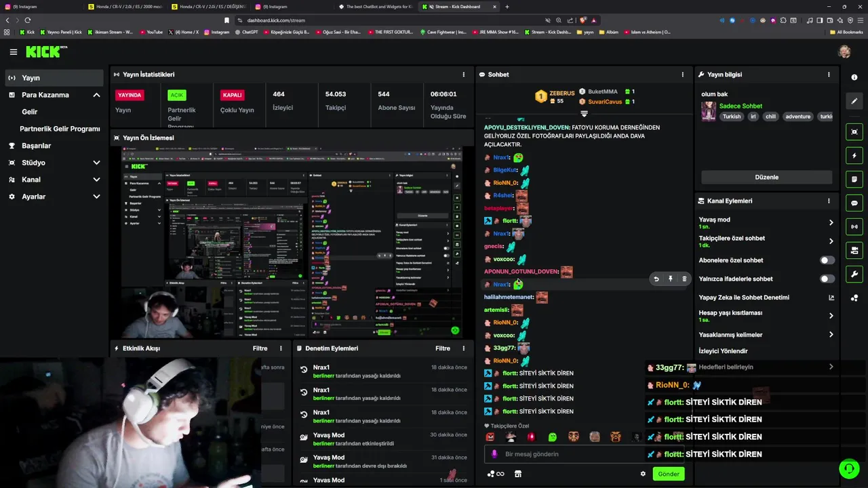868x488 pixels.
Task: Click the info icon in right sidebar
Action: click(x=854, y=77)
